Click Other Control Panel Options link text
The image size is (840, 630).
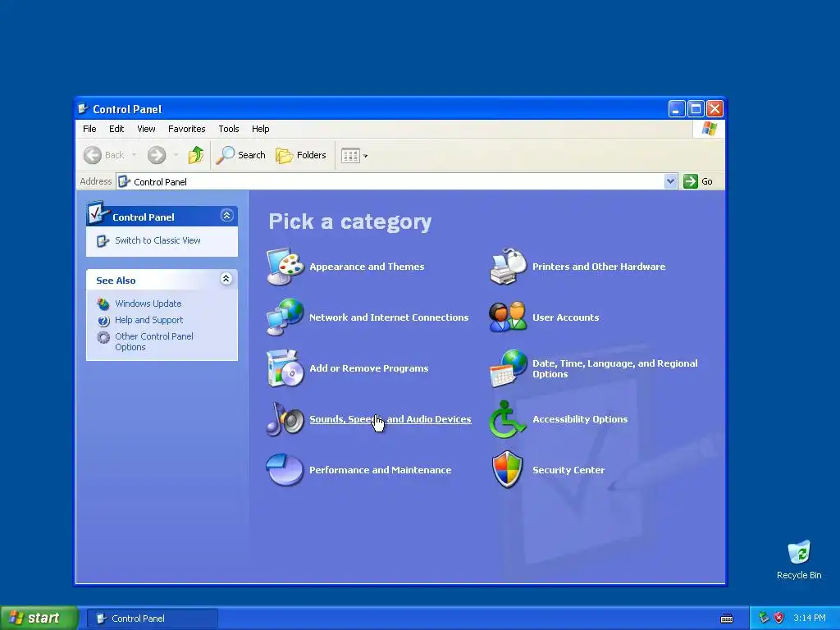click(153, 342)
